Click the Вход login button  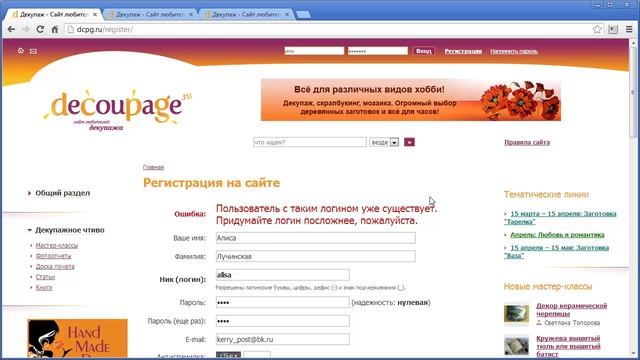click(x=424, y=51)
